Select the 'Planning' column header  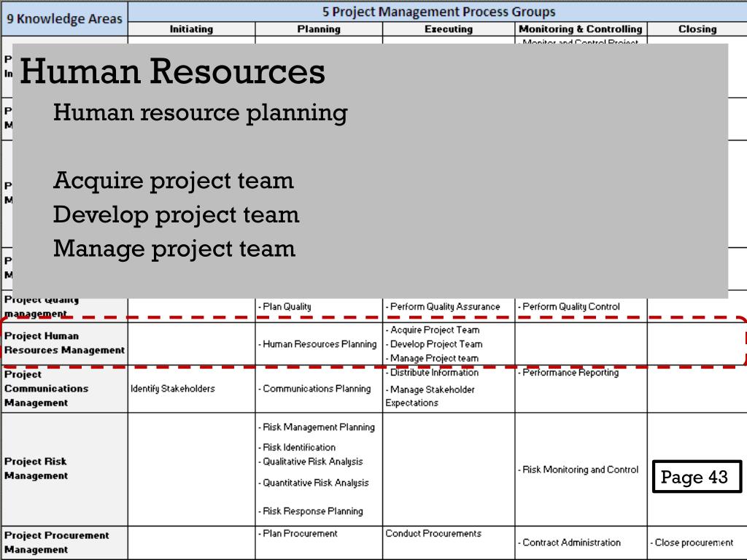[319, 29]
